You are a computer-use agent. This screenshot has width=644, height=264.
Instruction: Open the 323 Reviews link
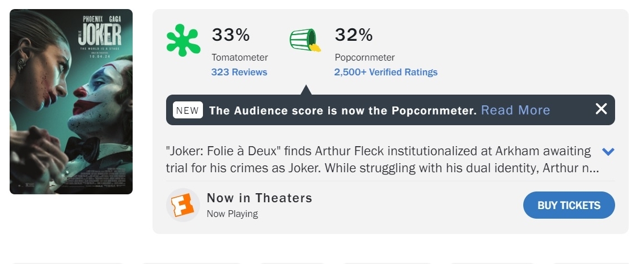click(239, 72)
